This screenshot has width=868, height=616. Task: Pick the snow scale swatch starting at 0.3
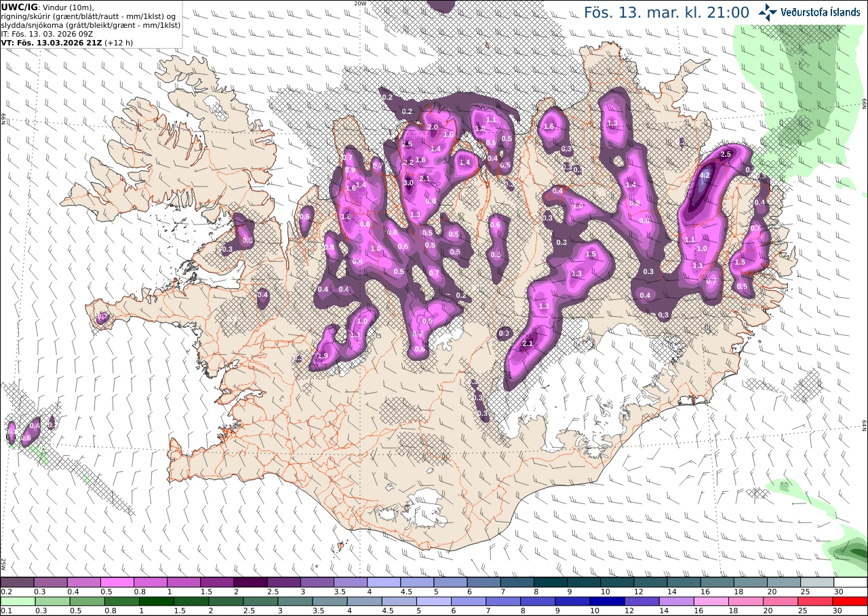50,582
